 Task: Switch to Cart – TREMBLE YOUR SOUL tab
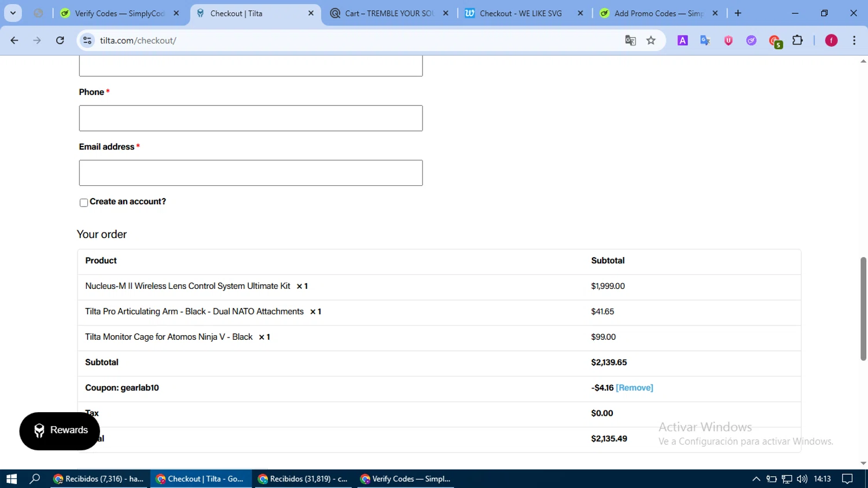pyautogui.click(x=389, y=13)
